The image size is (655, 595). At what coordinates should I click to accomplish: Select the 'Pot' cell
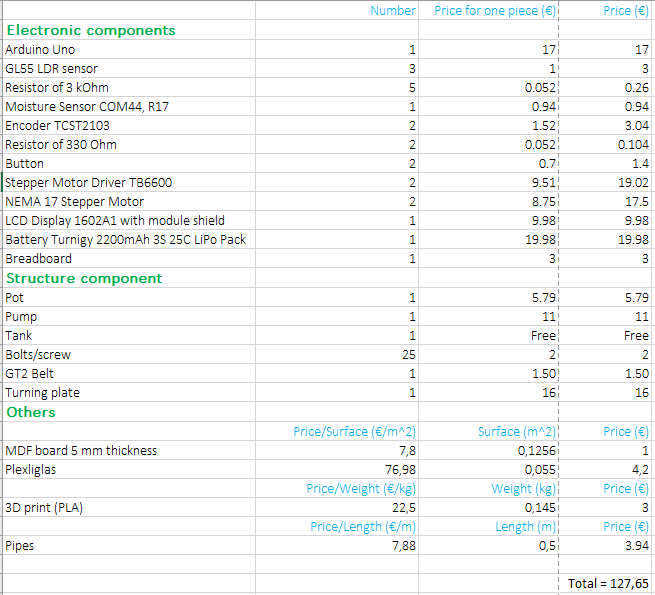coord(129,298)
